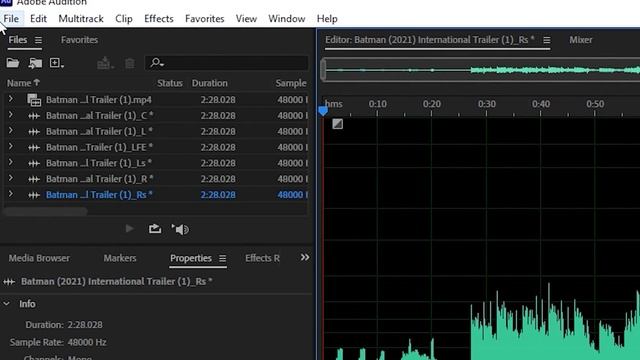Open the Editor panel hamburger menu
The image size is (640, 360).
547,40
